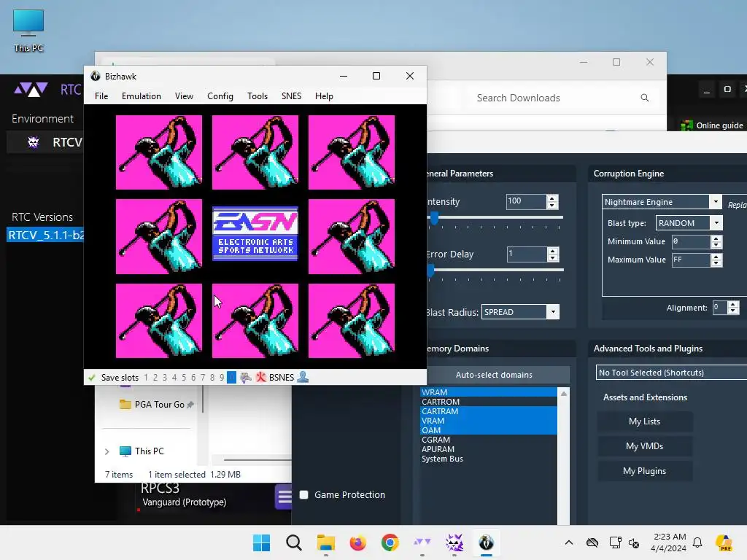This screenshot has height=560, width=747.
Task: Launch Chrome from the taskbar
Action: [x=390, y=542]
